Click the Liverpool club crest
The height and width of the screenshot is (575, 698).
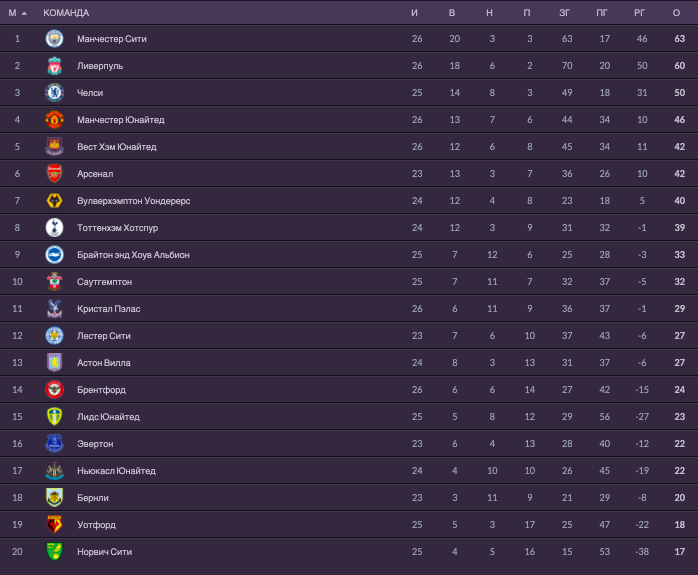(x=54, y=66)
